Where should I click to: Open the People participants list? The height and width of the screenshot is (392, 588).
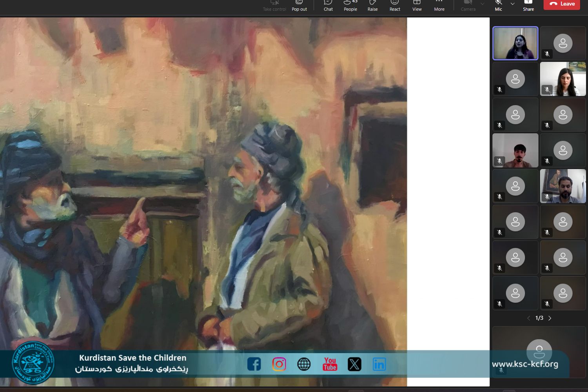(350, 5)
